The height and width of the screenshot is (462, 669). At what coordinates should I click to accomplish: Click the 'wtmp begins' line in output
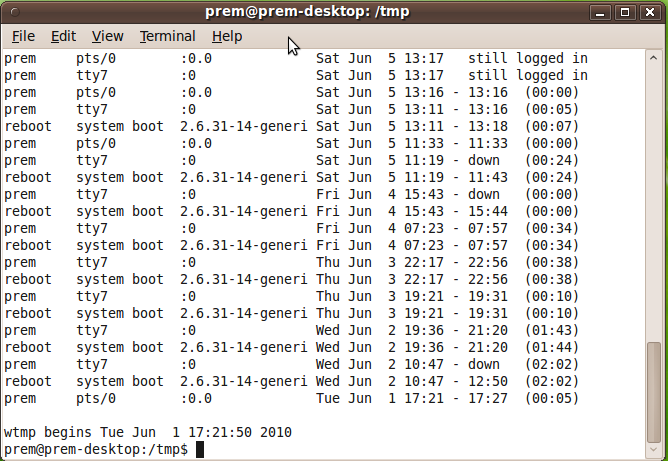(x=148, y=433)
